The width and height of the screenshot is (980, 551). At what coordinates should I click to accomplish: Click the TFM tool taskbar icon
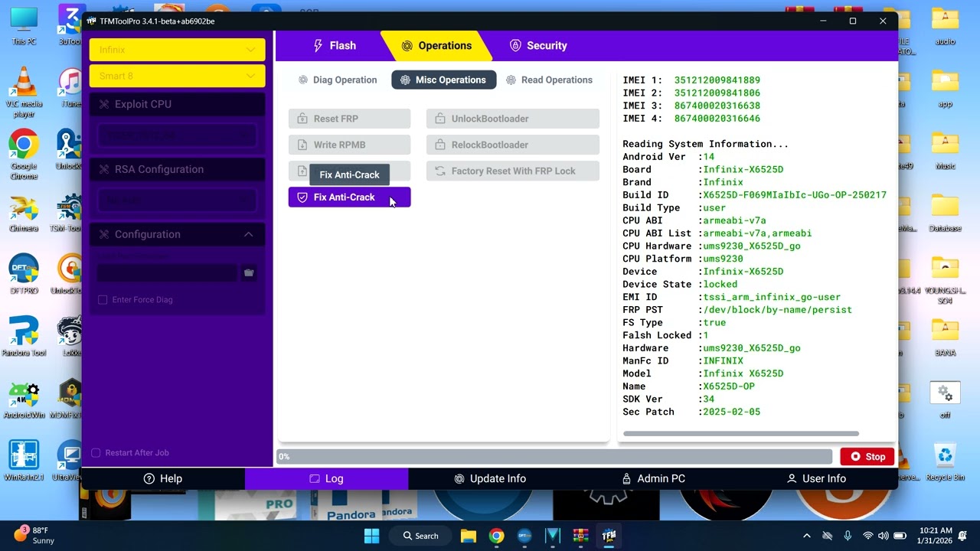609,536
